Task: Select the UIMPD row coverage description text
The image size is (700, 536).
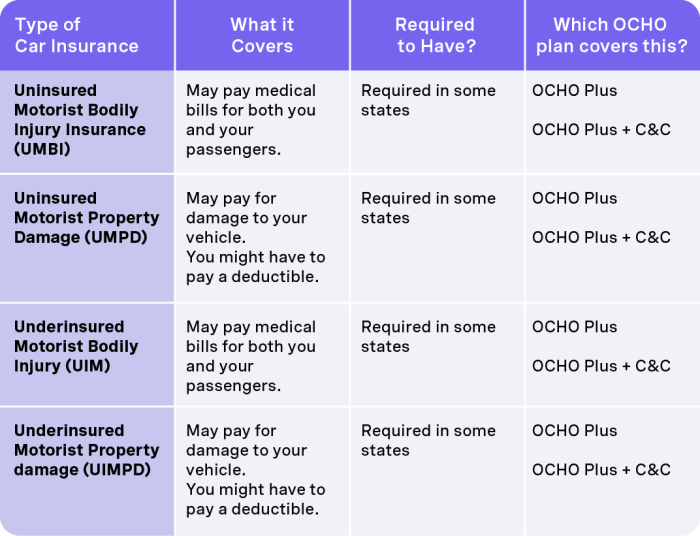Action: 255,470
